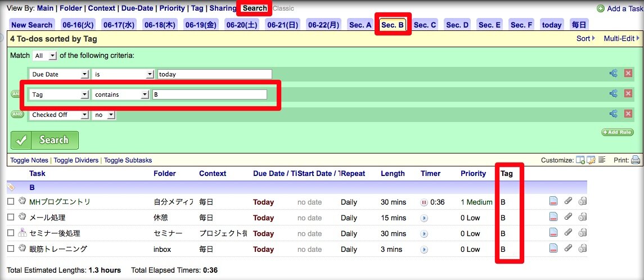This screenshot has height=280, width=644.
Task: Click the paperclip attachment icon for 眼筋トレーニング
Action: [x=569, y=249]
